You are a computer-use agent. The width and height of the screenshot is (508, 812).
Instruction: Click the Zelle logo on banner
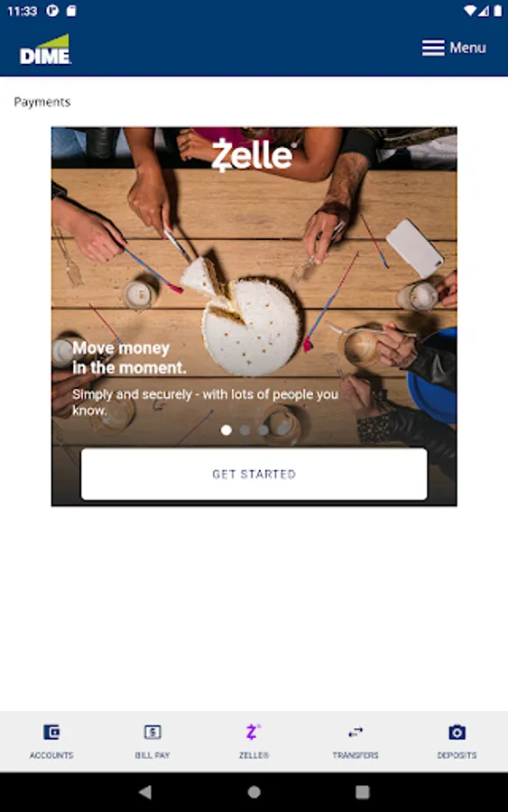coord(254,154)
